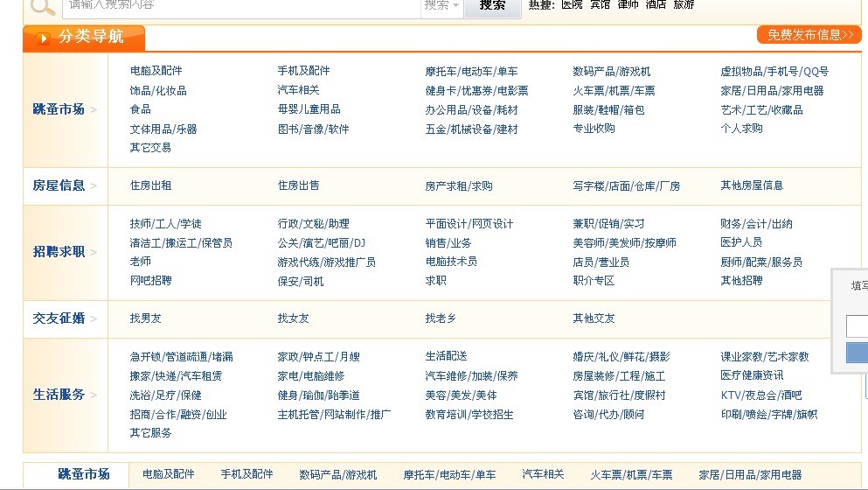Image resolution: width=868 pixels, height=490 pixels.
Task: Open 主机托管/网站制作/推广 services
Action: (335, 414)
